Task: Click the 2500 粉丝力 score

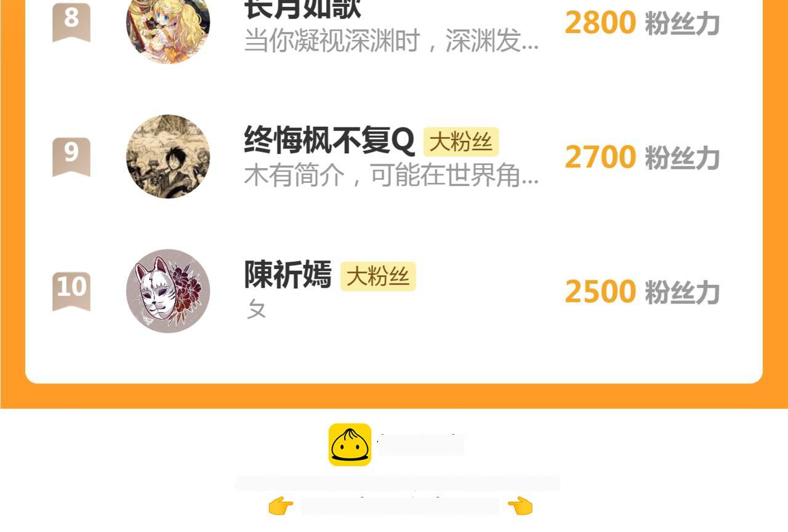Action: tap(642, 291)
